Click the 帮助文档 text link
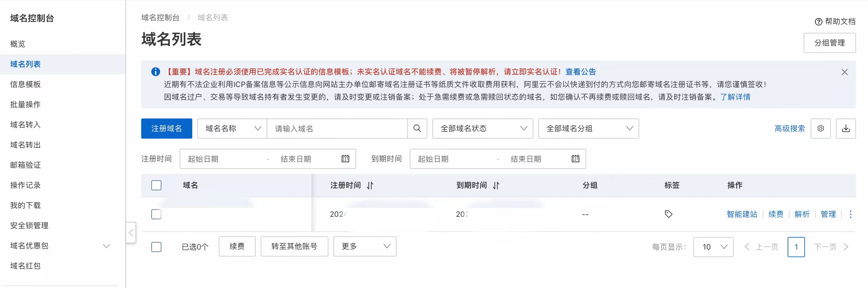 [840, 21]
